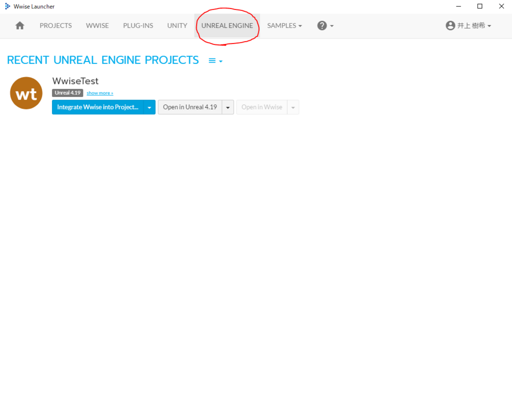The height and width of the screenshot is (420, 512).
Task: Click Open in Unreal 4.19 button
Action: [x=190, y=107]
